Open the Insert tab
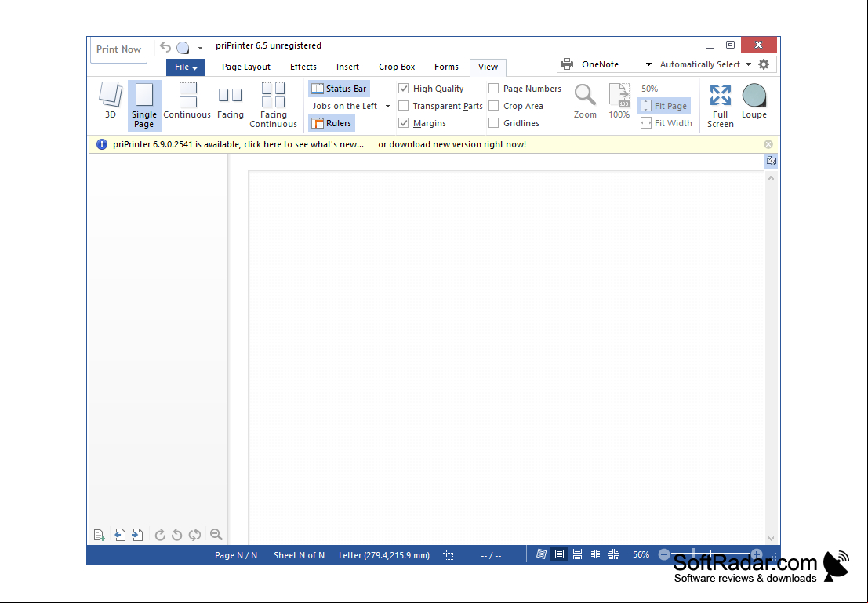This screenshot has height=603, width=868. pos(347,67)
